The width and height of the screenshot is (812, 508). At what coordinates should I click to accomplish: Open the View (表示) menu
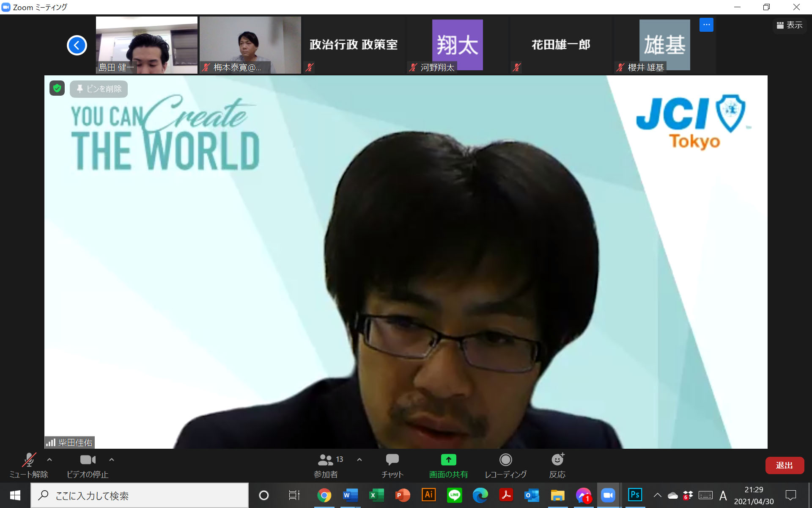click(789, 25)
